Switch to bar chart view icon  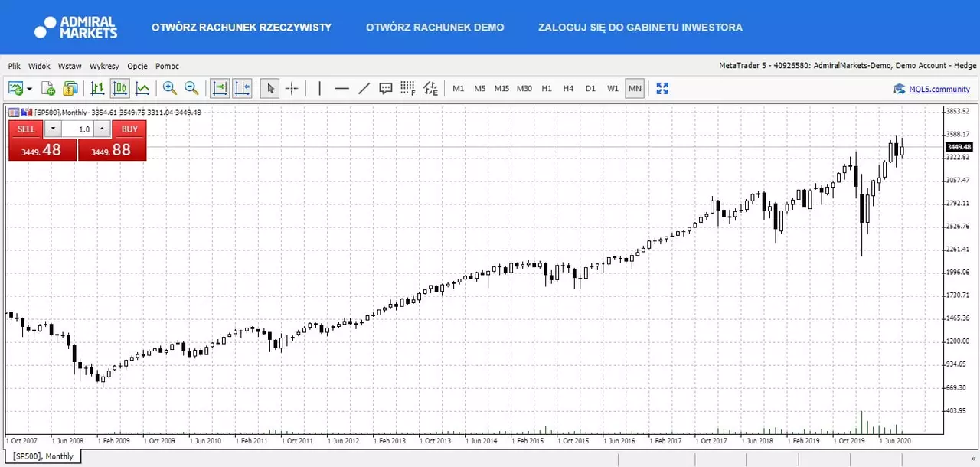coord(97,89)
